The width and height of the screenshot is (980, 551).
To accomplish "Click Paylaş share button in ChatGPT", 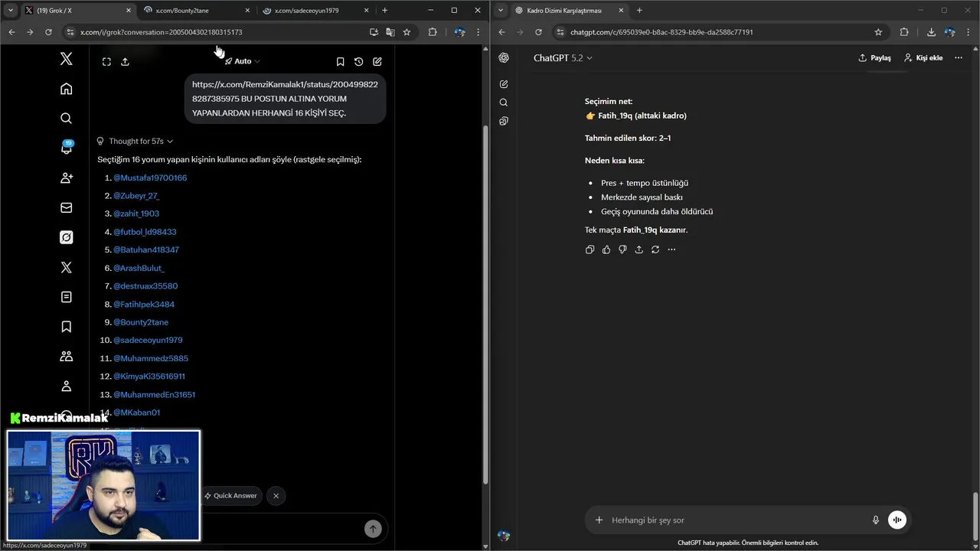I will [x=874, y=58].
